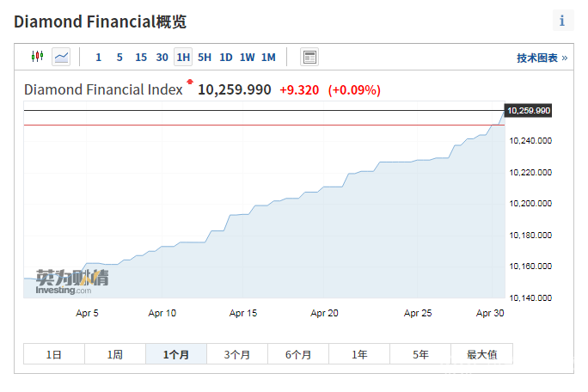Select the area line chart icon

point(61,57)
